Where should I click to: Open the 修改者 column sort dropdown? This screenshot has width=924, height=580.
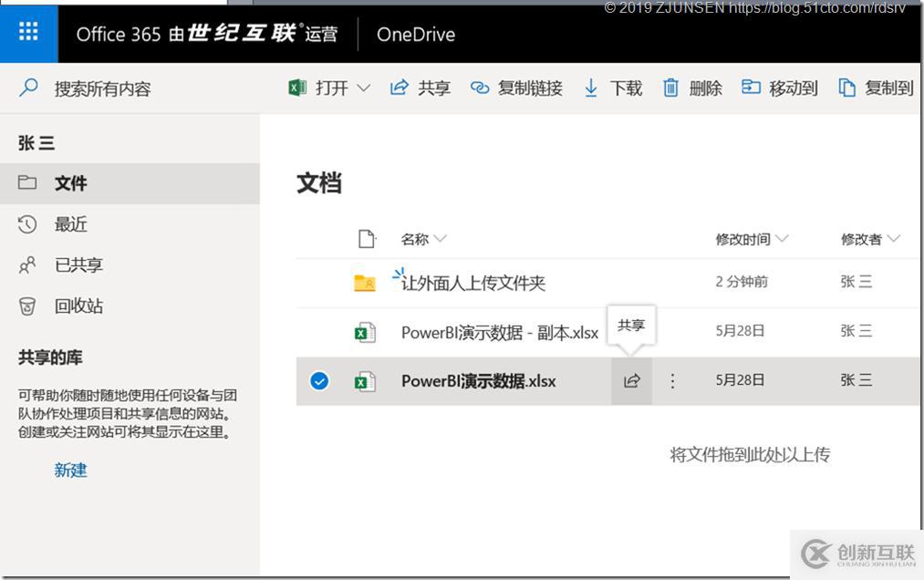coord(893,239)
